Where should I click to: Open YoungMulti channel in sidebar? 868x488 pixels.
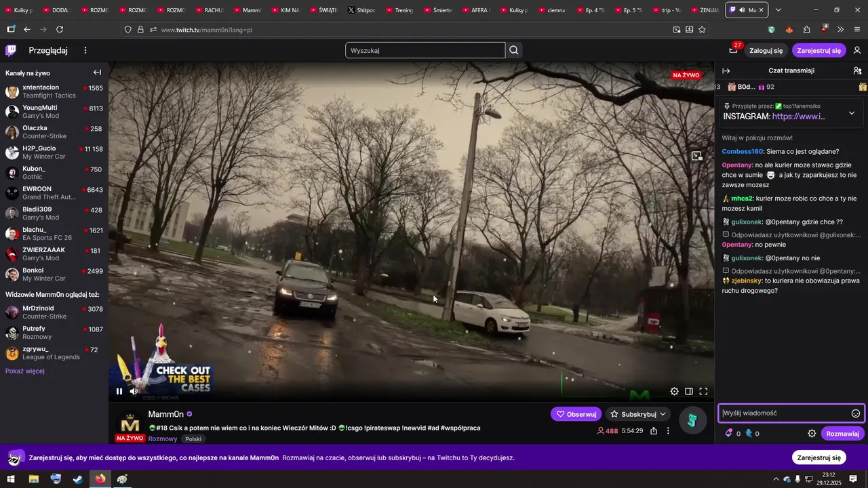point(54,112)
